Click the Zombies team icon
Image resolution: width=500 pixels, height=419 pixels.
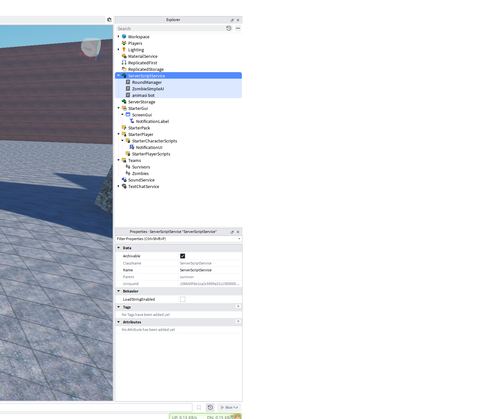128,173
